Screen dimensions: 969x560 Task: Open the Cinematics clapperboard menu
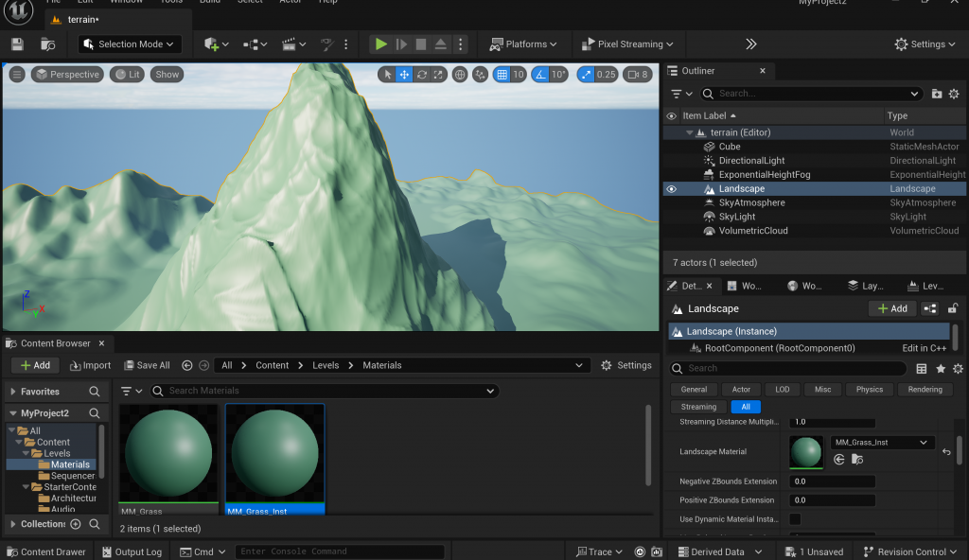(293, 44)
